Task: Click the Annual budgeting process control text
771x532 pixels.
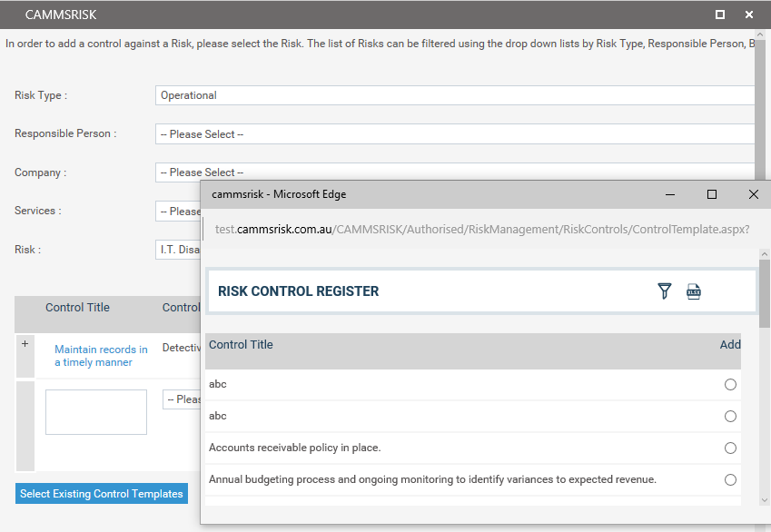Action: coord(432,479)
